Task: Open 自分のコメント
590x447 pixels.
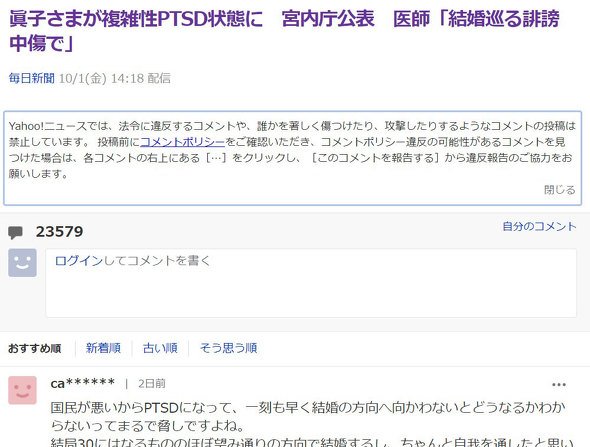Action: point(539,227)
